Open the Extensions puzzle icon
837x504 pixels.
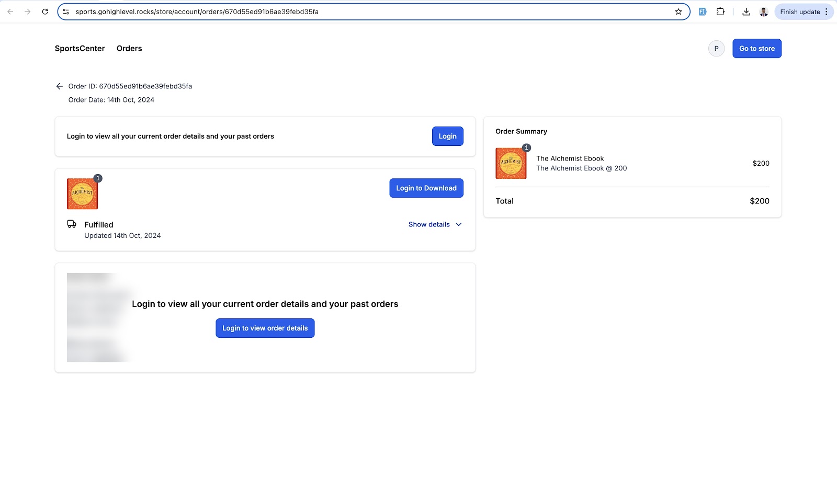[720, 12]
